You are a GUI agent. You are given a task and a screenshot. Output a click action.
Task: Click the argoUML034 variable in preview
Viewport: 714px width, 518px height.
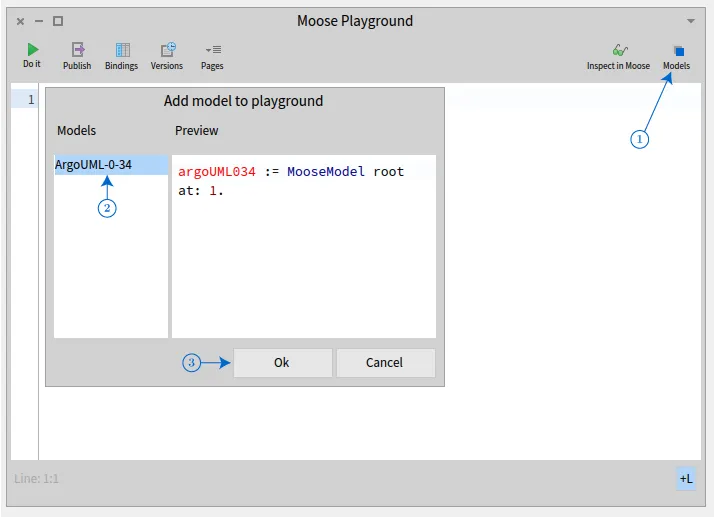pyautogui.click(x=216, y=172)
